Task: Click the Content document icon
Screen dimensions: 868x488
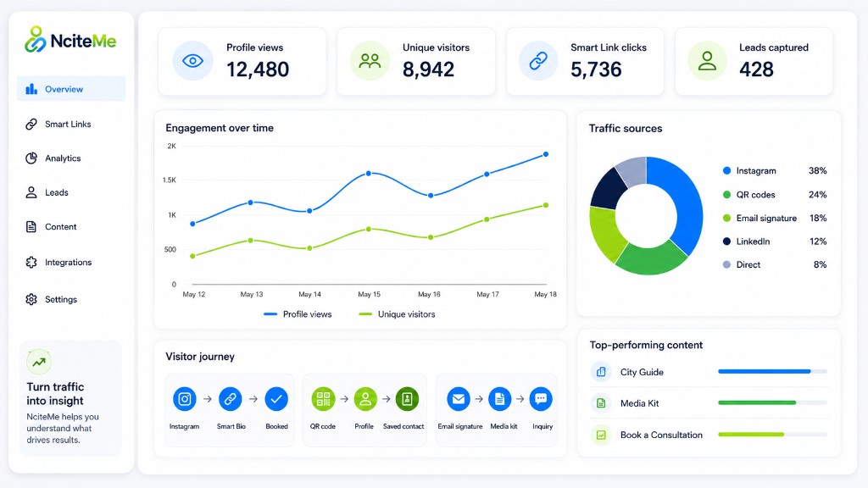Action: pyautogui.click(x=31, y=227)
